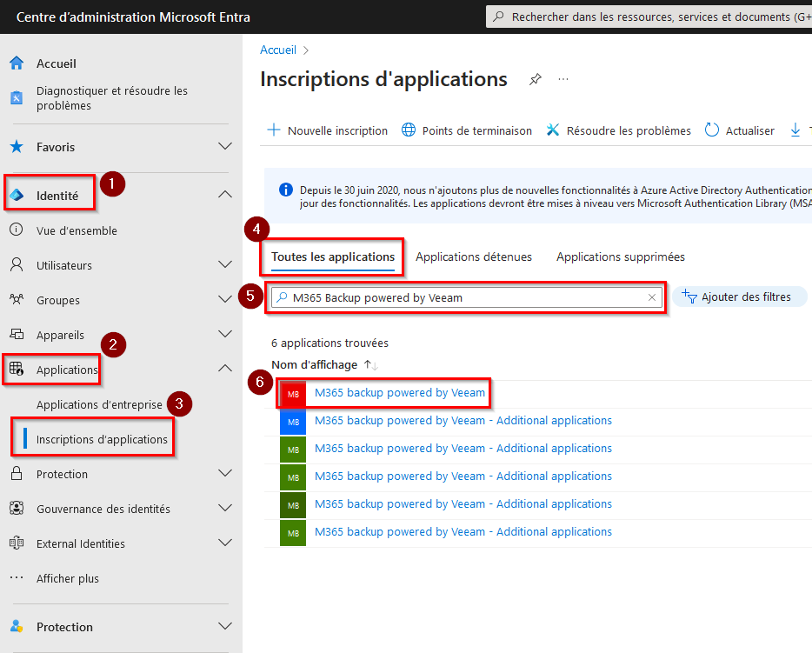Open Vue d'ensemble in sidebar
Screen dimensions: 812x653
[x=77, y=230]
